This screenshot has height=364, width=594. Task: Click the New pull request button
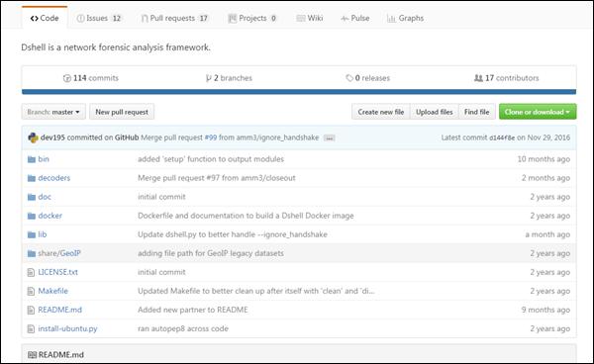click(x=122, y=112)
